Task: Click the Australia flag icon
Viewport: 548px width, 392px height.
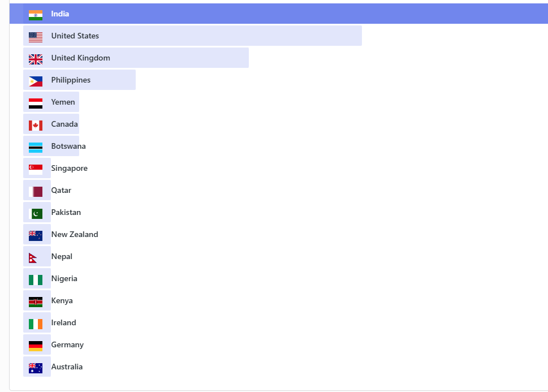Action: [36, 367]
